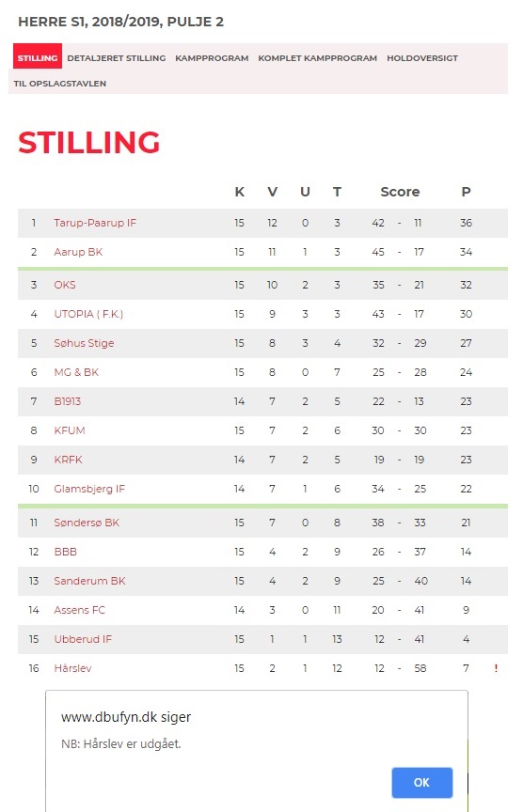The width and height of the screenshot is (523, 812).
Task: Open the HOLDOVERSIGT tab
Action: point(422,58)
